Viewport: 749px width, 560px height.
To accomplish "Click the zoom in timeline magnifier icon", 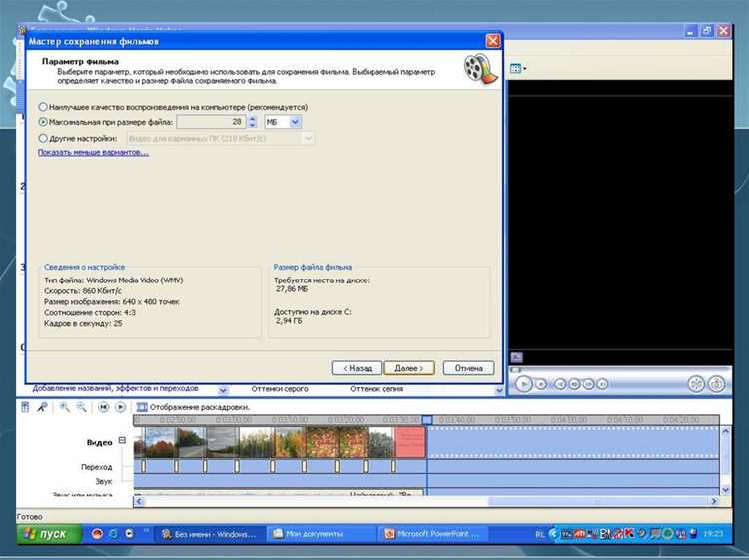I will [x=65, y=407].
